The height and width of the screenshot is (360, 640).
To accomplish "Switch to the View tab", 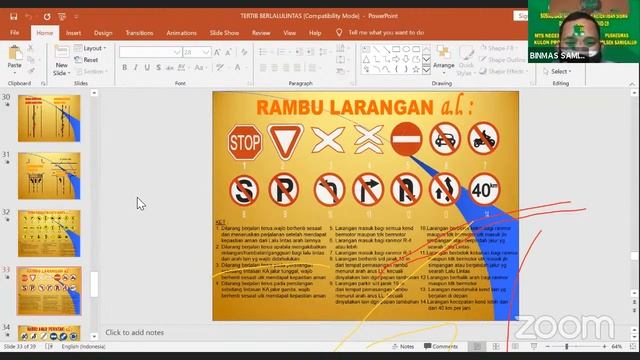I will coord(289,33).
